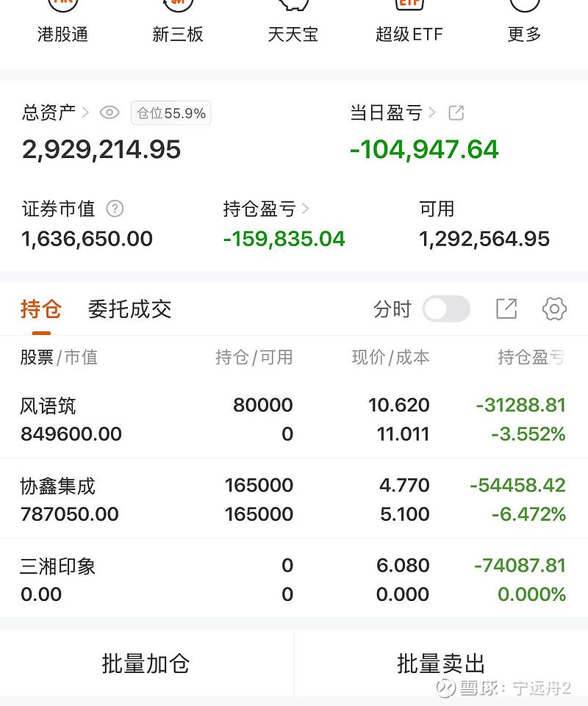Viewport: 588px width, 706px height.
Task: Switch to the 持仓 tab
Action: (41, 309)
